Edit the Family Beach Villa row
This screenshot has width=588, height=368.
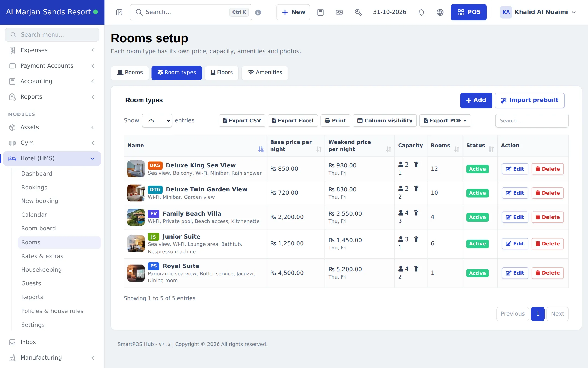pyautogui.click(x=515, y=217)
